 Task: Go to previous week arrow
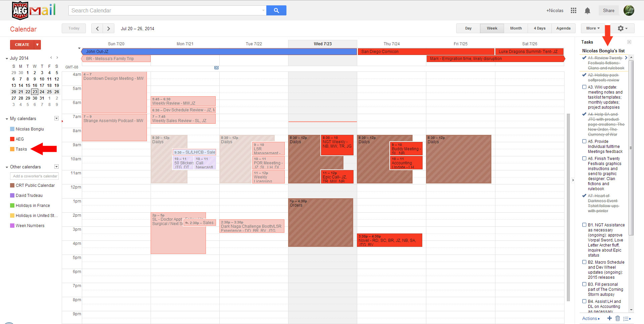point(97,29)
